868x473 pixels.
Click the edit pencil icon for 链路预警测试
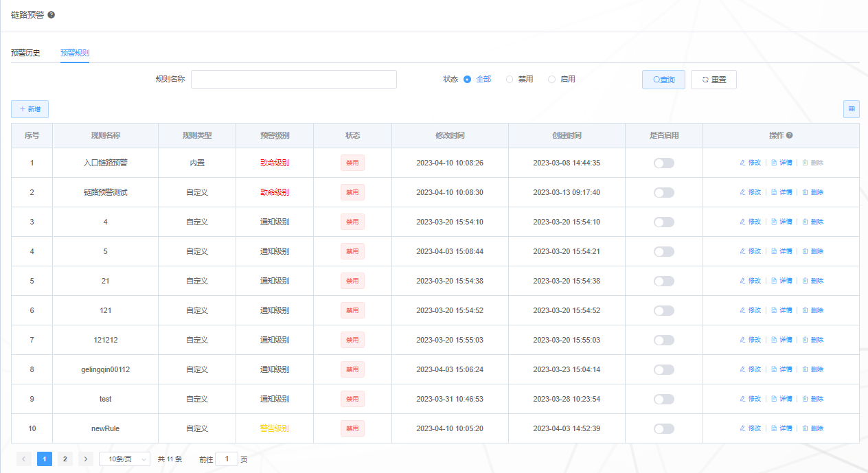[x=742, y=192]
